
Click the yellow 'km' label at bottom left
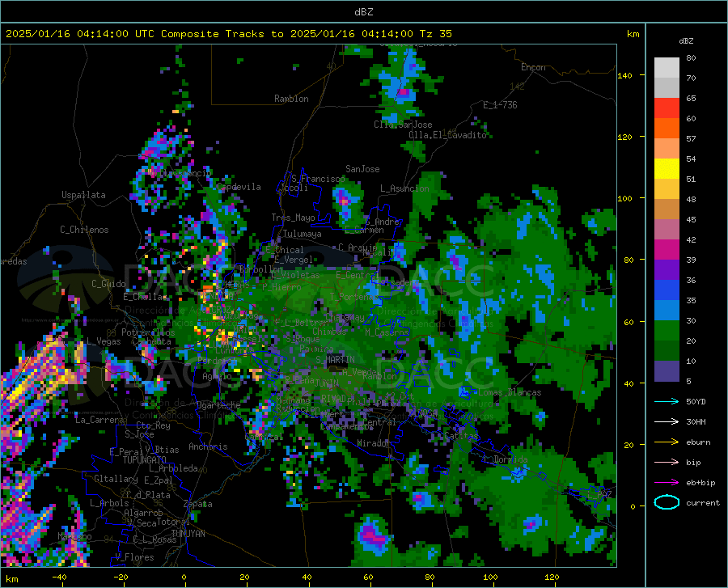tap(11, 579)
